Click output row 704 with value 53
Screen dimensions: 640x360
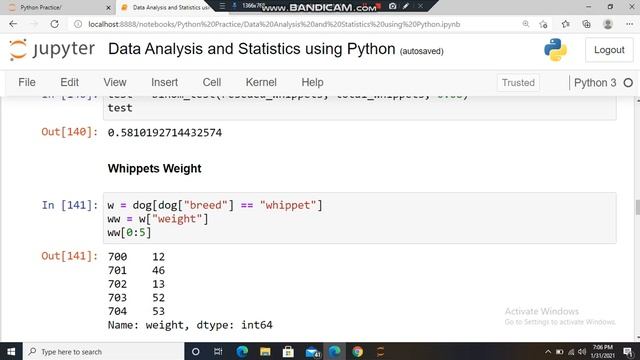tap(136, 311)
